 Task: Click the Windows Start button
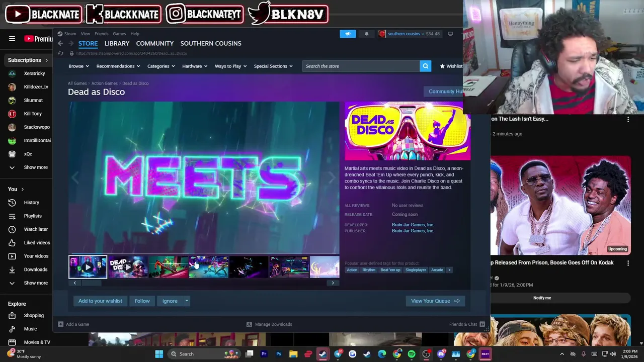pyautogui.click(x=159, y=354)
